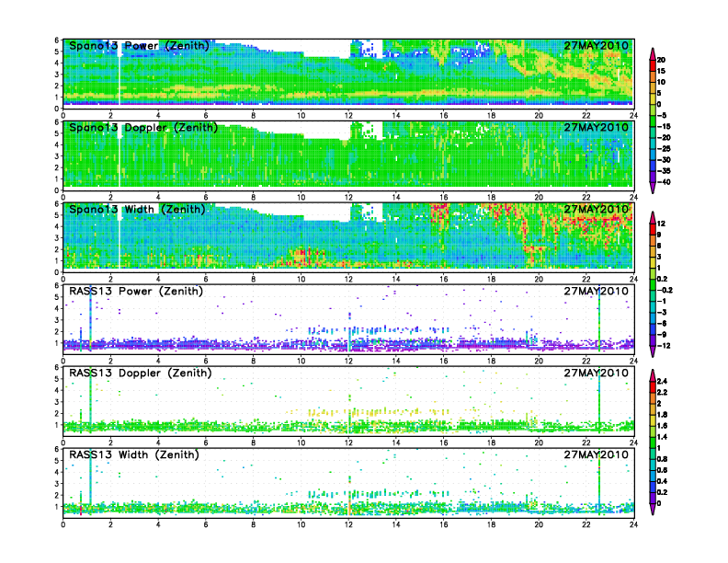Click hour tick '22' under the RASS13 Width panel
This screenshot has height=563, width=728.
coord(586,524)
